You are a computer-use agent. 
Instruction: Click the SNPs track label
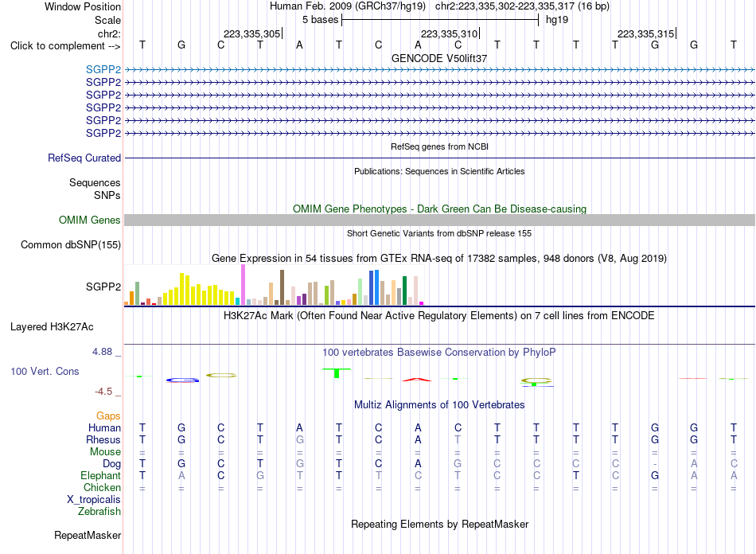pyautogui.click(x=107, y=195)
